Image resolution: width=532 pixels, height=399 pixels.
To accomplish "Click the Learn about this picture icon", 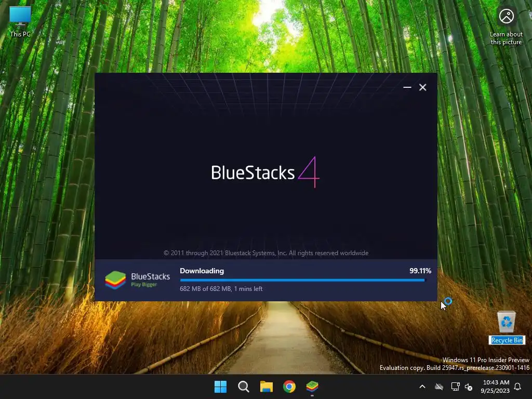I will pyautogui.click(x=506, y=26).
